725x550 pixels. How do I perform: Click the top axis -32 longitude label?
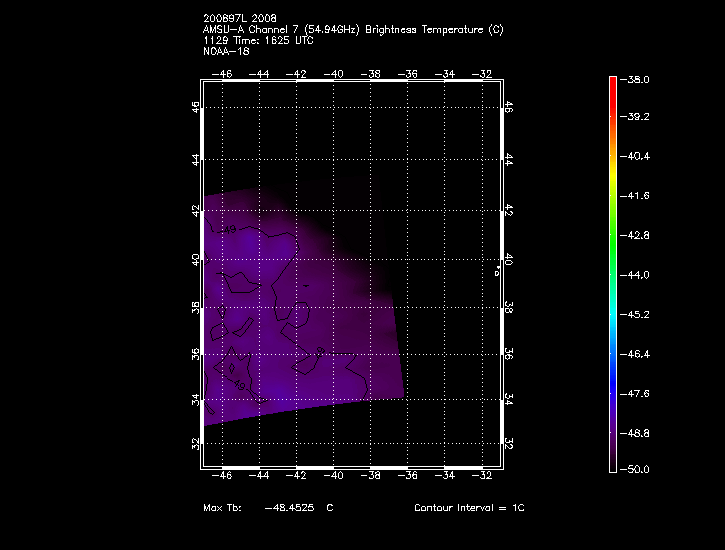[x=482, y=73]
